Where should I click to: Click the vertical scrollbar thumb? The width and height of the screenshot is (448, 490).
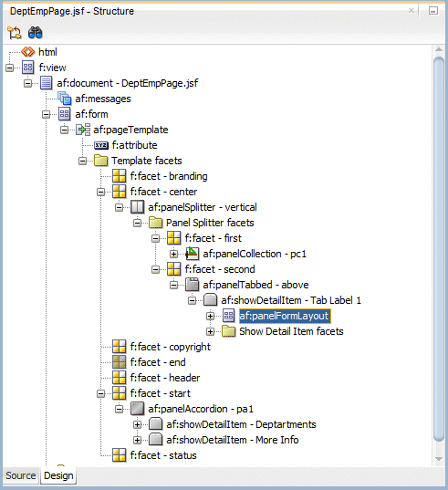(x=439, y=249)
